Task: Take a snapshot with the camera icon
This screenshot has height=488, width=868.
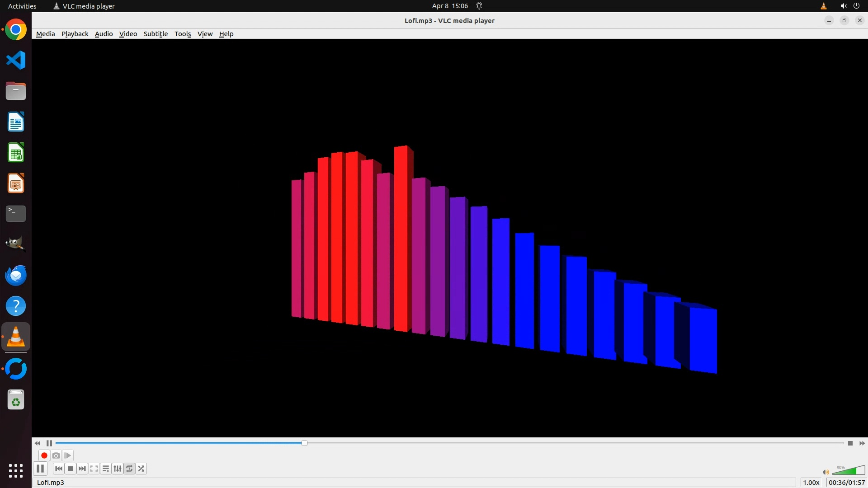Action: coord(56,455)
